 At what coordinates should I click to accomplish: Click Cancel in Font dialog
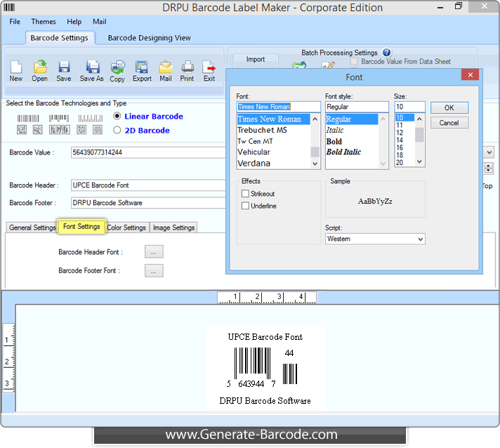point(449,123)
